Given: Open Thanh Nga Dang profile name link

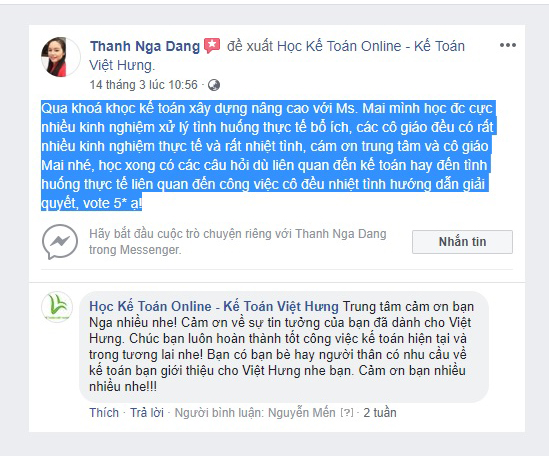Looking at the screenshot, I should coord(145,46).
